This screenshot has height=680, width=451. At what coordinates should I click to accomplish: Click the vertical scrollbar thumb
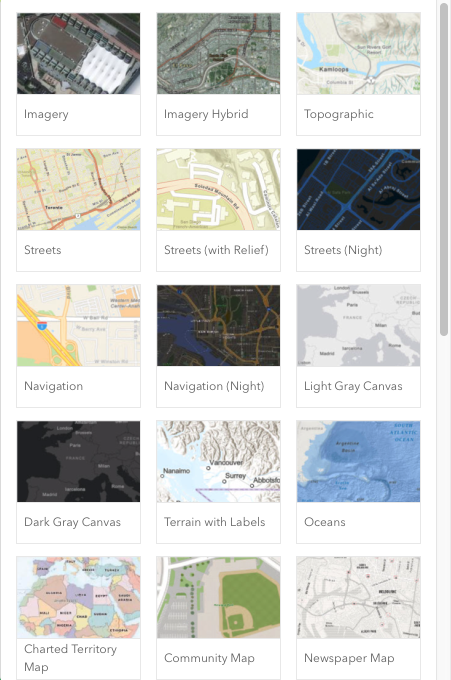coord(444,170)
